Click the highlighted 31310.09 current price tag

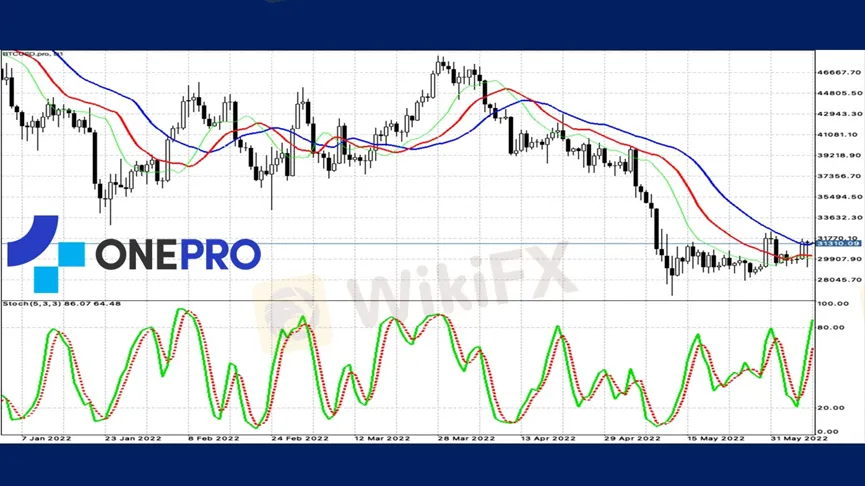(x=838, y=243)
